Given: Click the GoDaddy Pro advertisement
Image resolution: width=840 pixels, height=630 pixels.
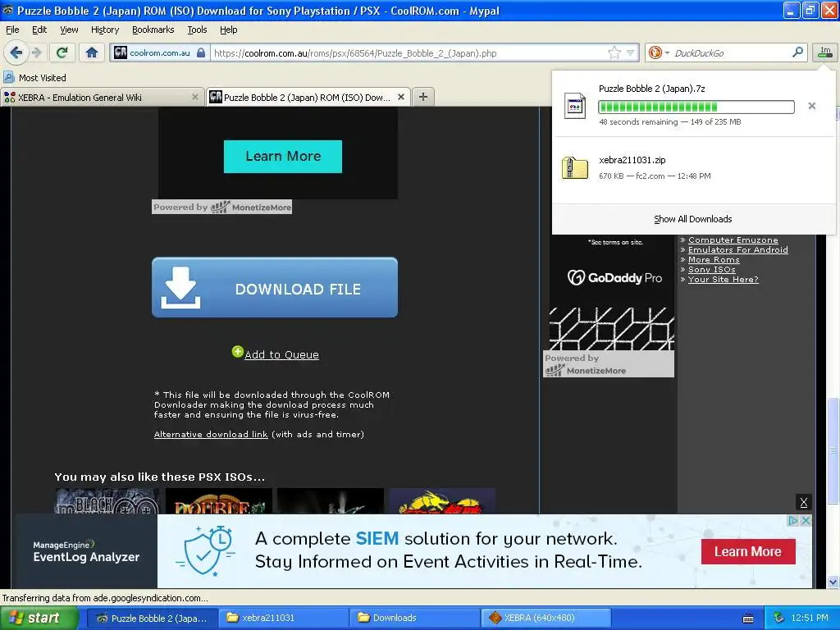Looking at the screenshot, I should coord(612,293).
